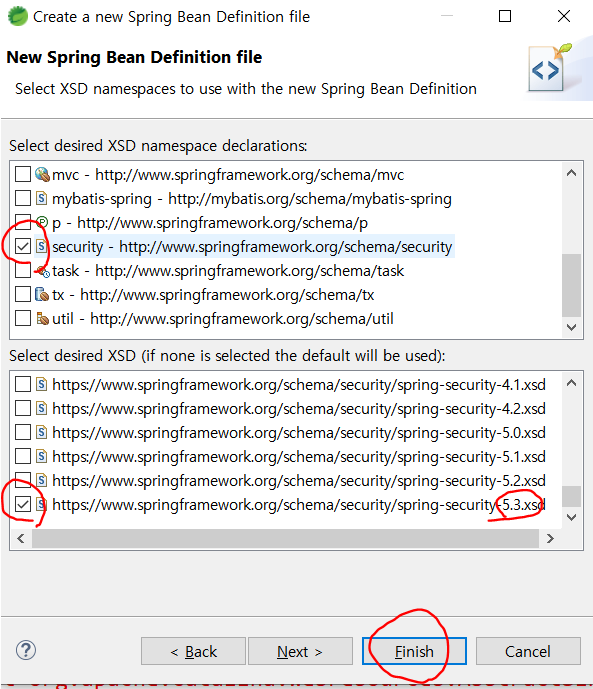Click XSD list scroll down arrow

(571, 517)
